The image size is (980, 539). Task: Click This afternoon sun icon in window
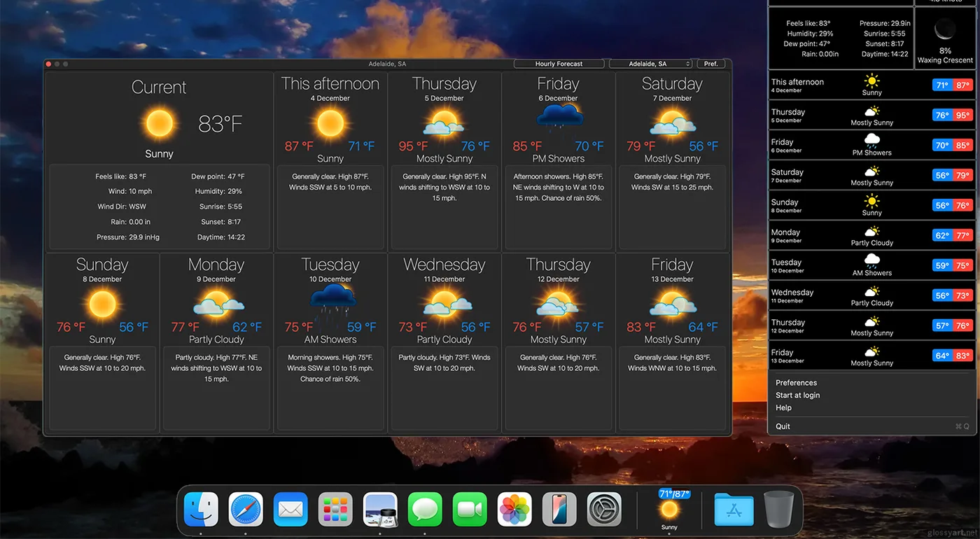tap(330, 124)
